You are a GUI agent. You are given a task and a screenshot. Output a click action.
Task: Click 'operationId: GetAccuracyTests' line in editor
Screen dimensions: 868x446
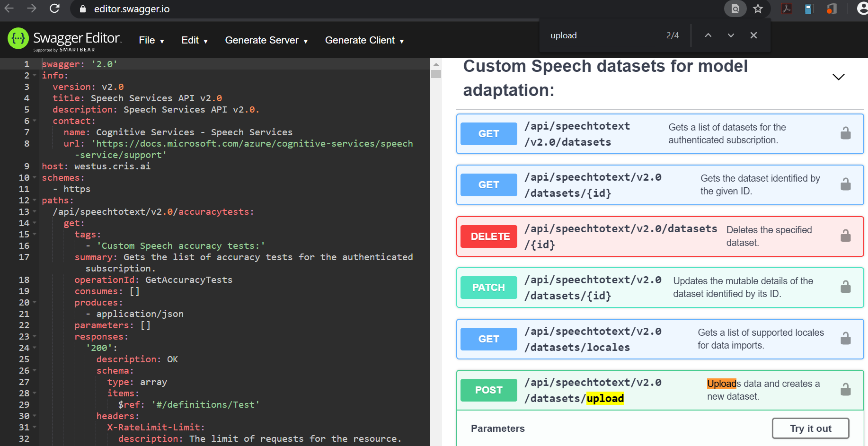click(153, 280)
